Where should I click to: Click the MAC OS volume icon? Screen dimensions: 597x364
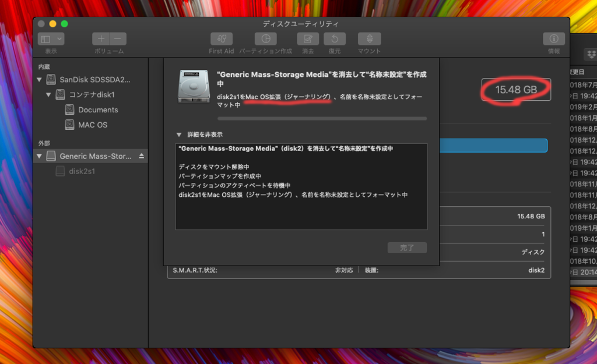point(69,125)
